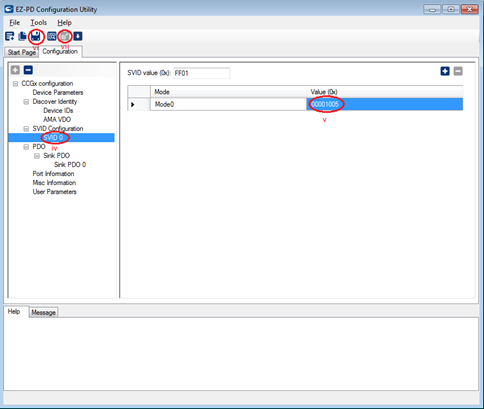The width and height of the screenshot is (484, 409).
Task: Click the SVID value input field
Action: tap(201, 73)
